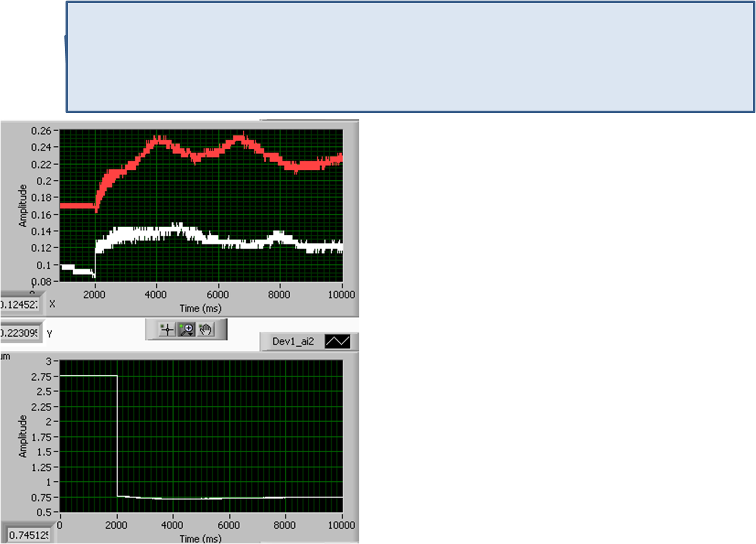Click the lower graph's Amplitude axis label
This screenshot has height=544, width=756.
point(23,436)
